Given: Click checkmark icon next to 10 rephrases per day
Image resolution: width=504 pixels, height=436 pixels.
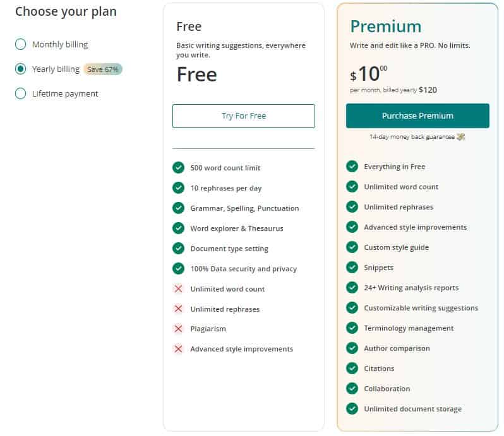Looking at the screenshot, I should click(178, 188).
